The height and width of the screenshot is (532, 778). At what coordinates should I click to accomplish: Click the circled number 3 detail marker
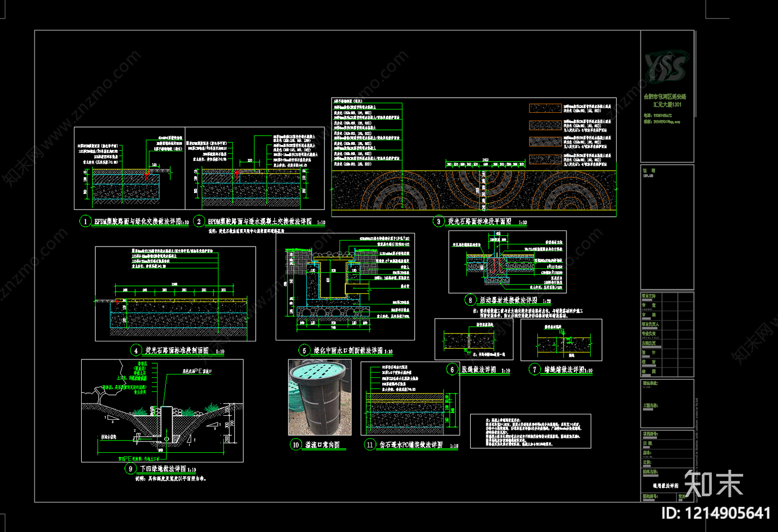pos(439,221)
